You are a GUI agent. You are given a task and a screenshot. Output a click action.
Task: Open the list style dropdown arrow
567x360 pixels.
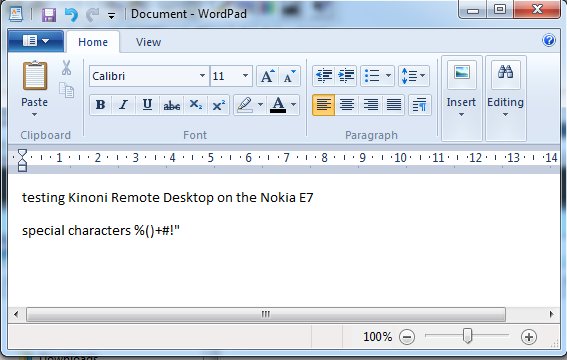pos(388,76)
